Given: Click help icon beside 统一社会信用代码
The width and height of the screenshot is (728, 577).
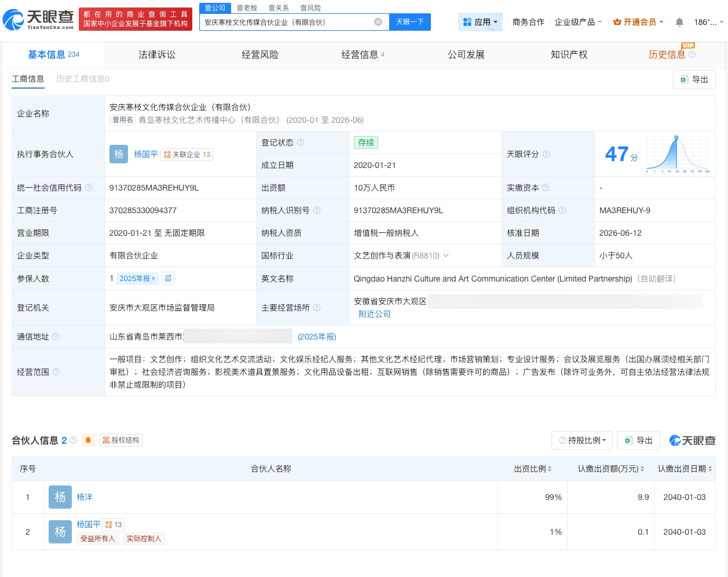Looking at the screenshot, I should tap(89, 188).
